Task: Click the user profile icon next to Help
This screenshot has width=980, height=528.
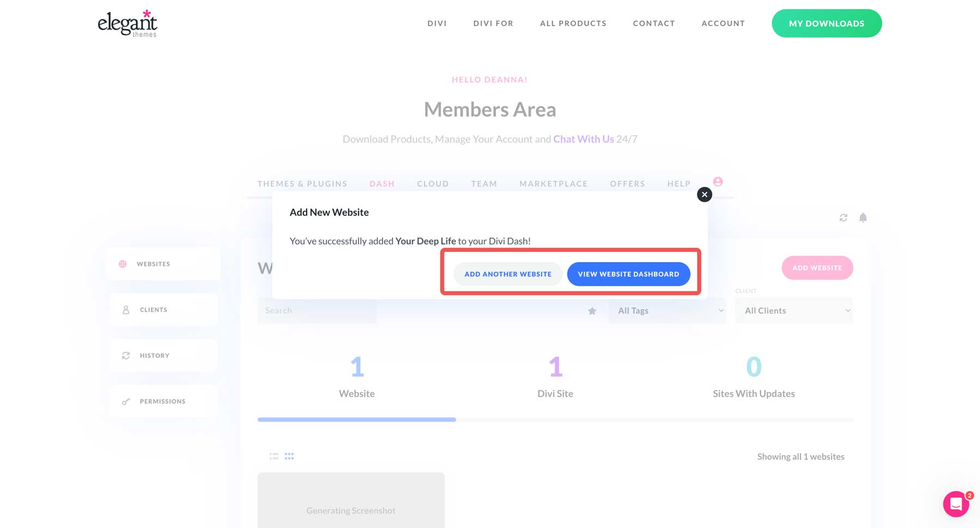Action: [x=718, y=182]
